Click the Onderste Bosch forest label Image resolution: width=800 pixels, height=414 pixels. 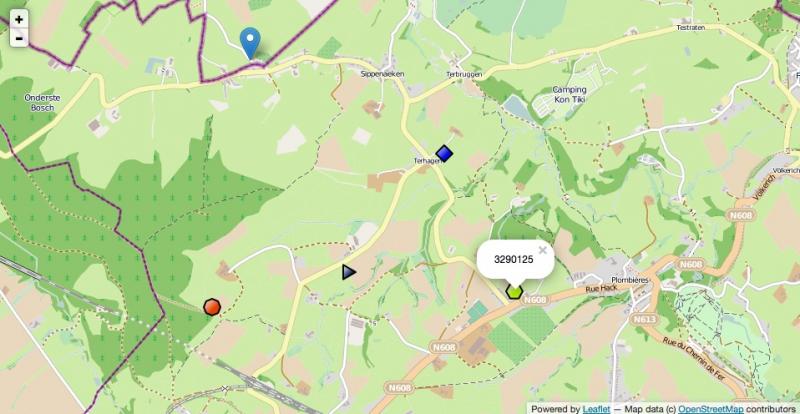[x=42, y=102]
